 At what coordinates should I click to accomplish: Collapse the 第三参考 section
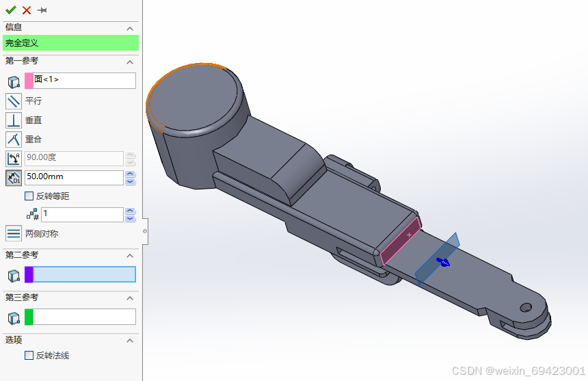130,298
